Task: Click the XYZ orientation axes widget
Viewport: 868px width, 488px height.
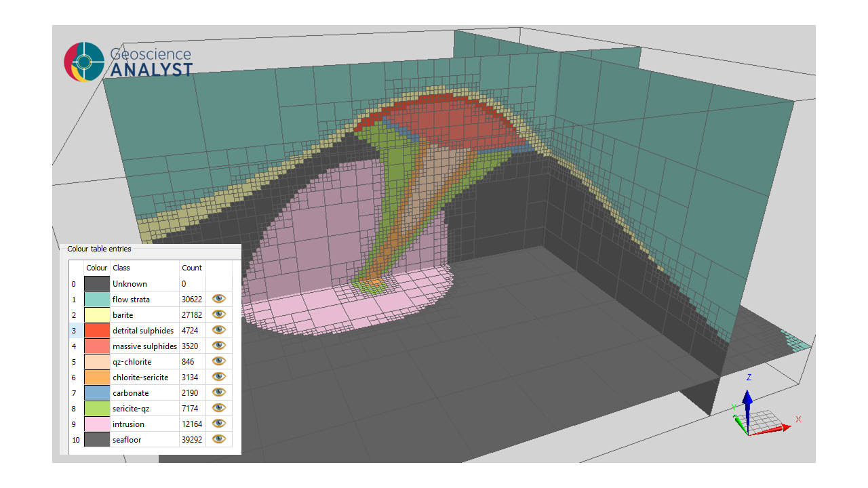Action: click(764, 405)
